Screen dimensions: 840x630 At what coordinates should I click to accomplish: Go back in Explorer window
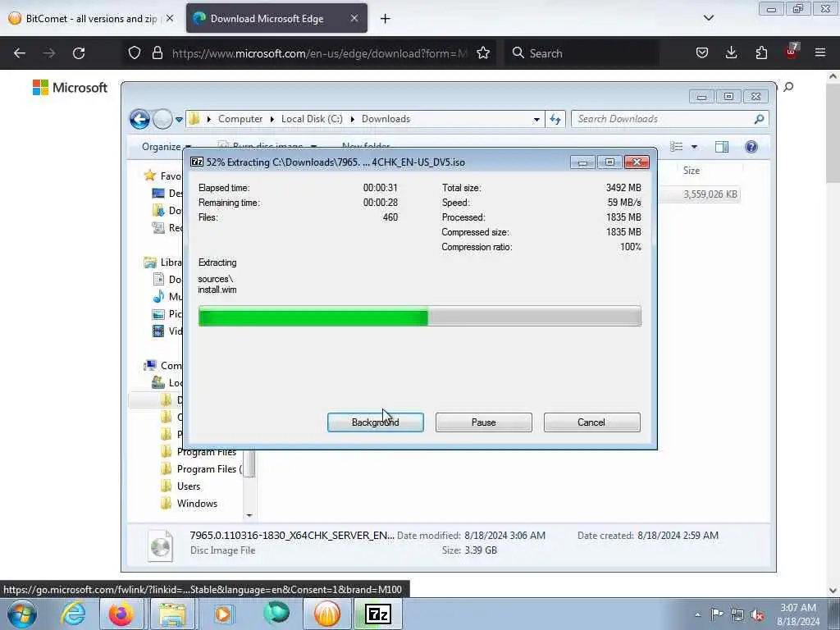point(139,119)
